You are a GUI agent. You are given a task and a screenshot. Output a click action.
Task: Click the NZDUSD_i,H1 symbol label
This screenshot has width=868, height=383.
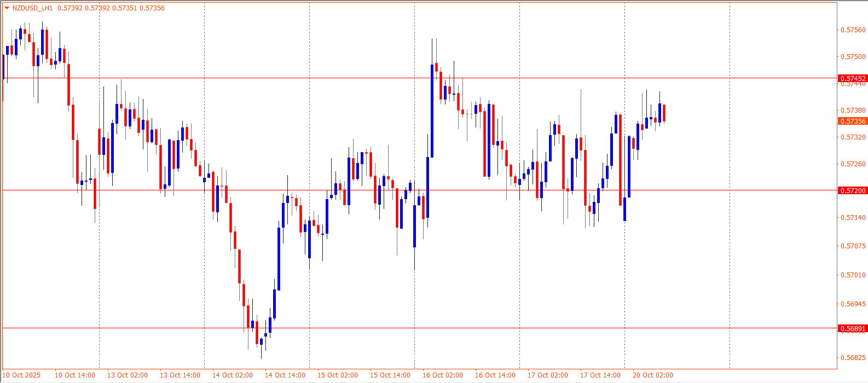coord(32,8)
